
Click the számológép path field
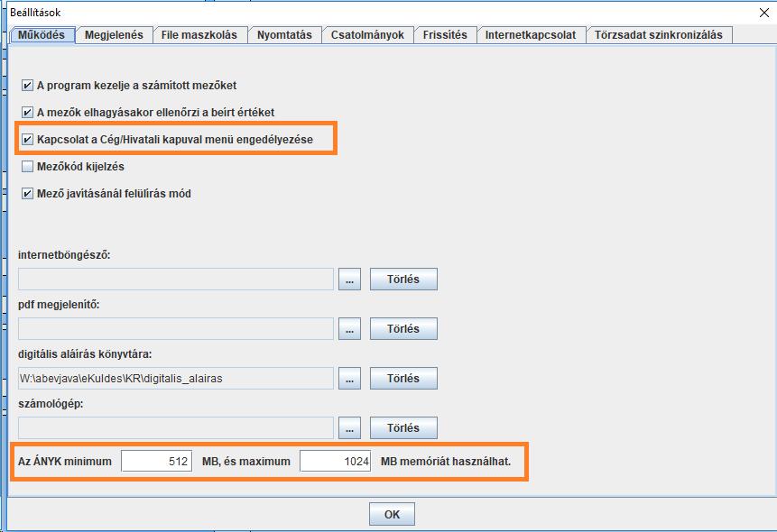(176, 428)
